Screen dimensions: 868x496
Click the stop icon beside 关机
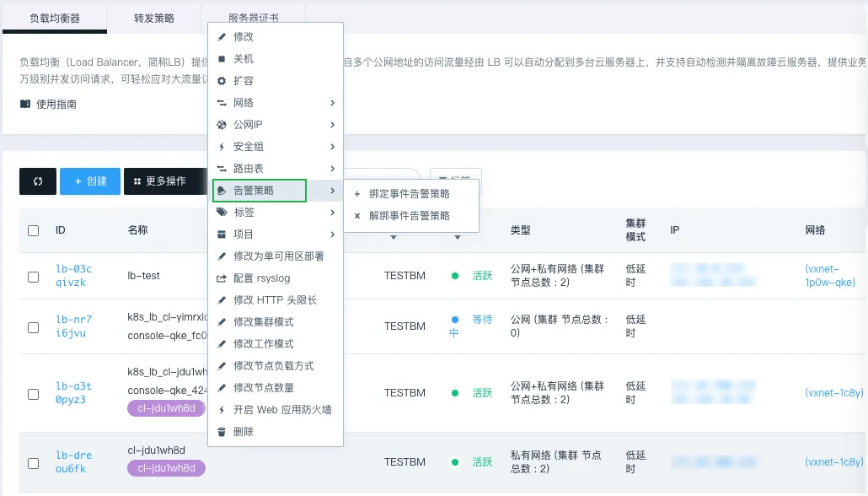[222, 59]
